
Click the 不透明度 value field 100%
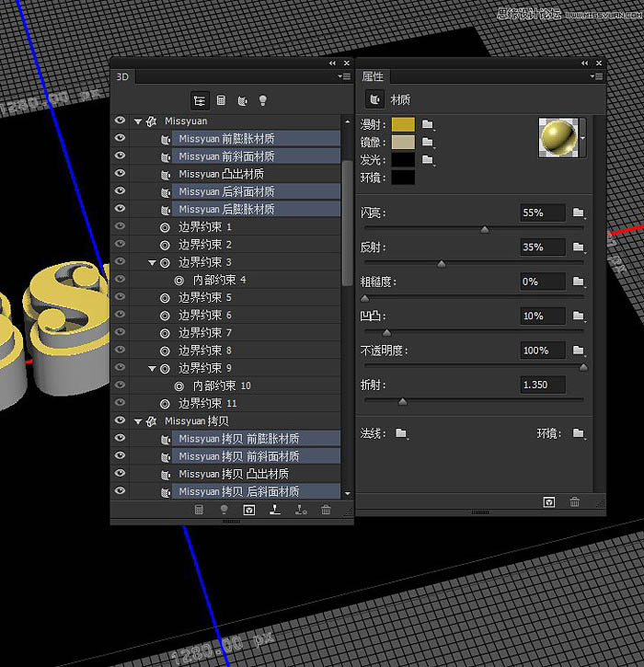click(543, 351)
